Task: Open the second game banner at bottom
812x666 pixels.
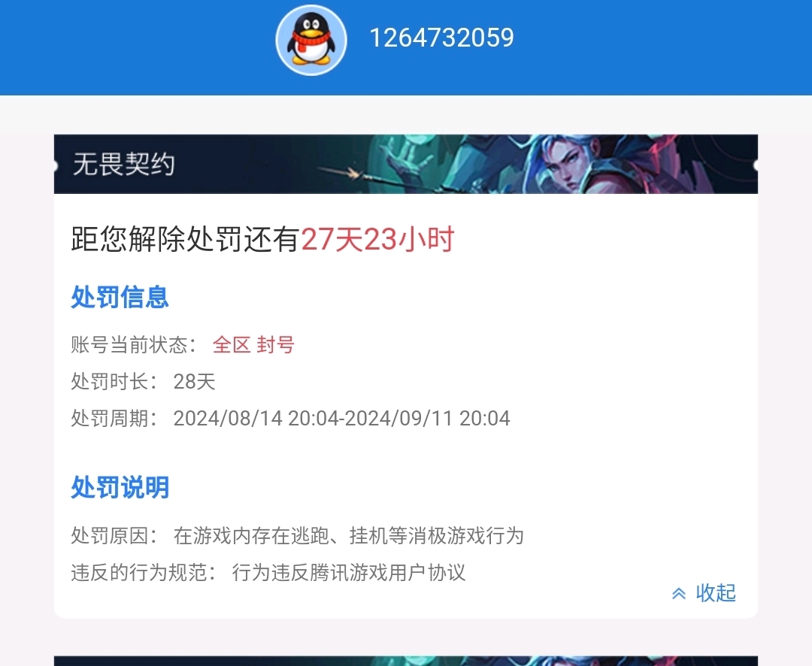Action: click(x=406, y=661)
